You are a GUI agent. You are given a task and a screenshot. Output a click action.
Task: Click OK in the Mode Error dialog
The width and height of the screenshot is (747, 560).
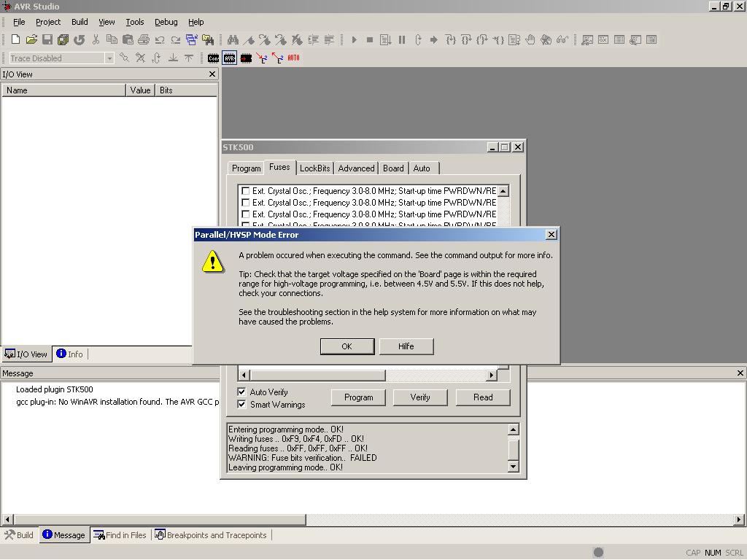pos(347,346)
